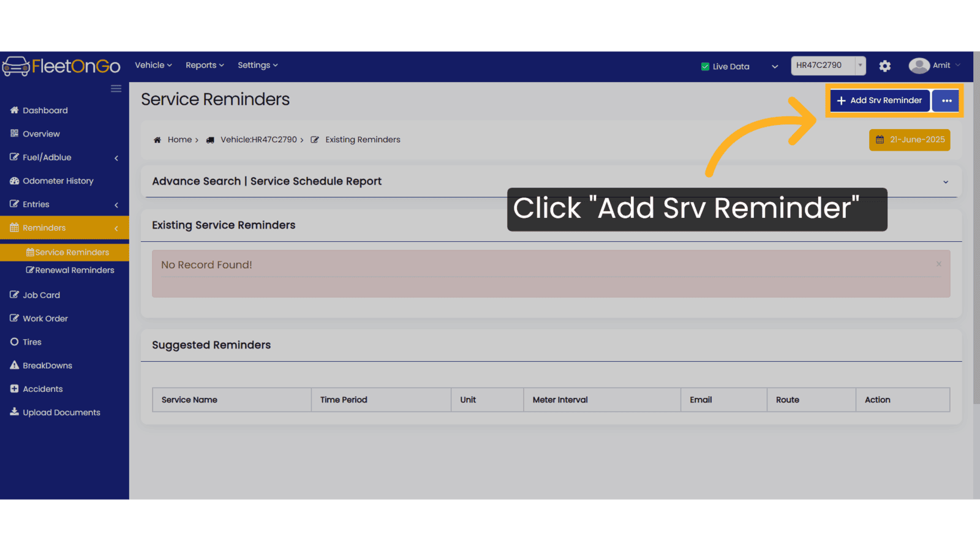The image size is (980, 551).
Task: Collapse sidebar using hamburger icon
Action: 116,89
